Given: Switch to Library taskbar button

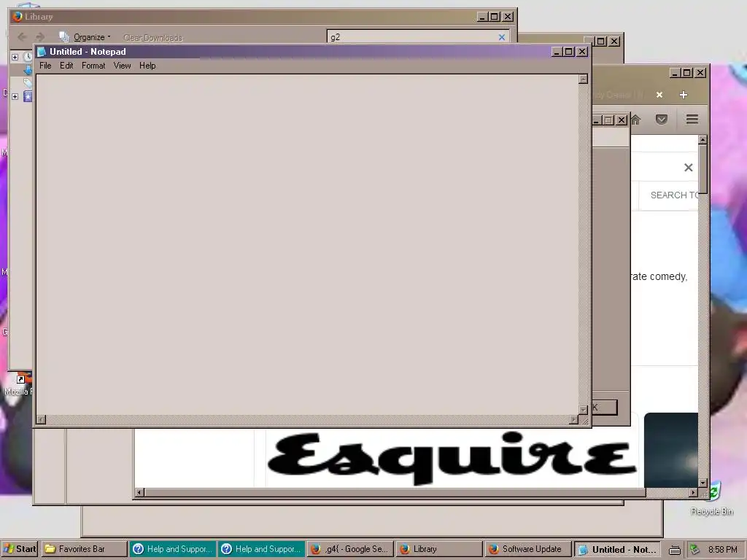Looking at the screenshot, I should [439, 549].
